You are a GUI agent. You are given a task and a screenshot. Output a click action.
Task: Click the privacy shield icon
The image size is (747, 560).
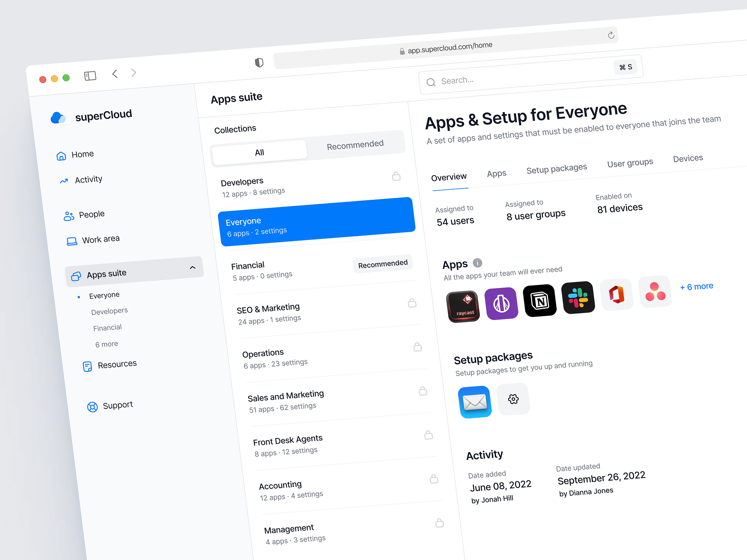[259, 62]
